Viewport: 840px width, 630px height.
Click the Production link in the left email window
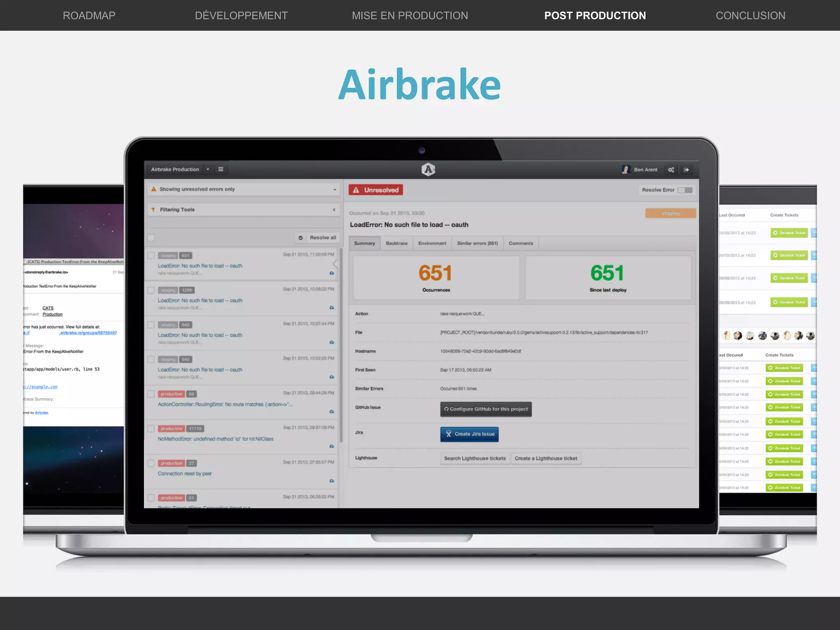point(52,315)
